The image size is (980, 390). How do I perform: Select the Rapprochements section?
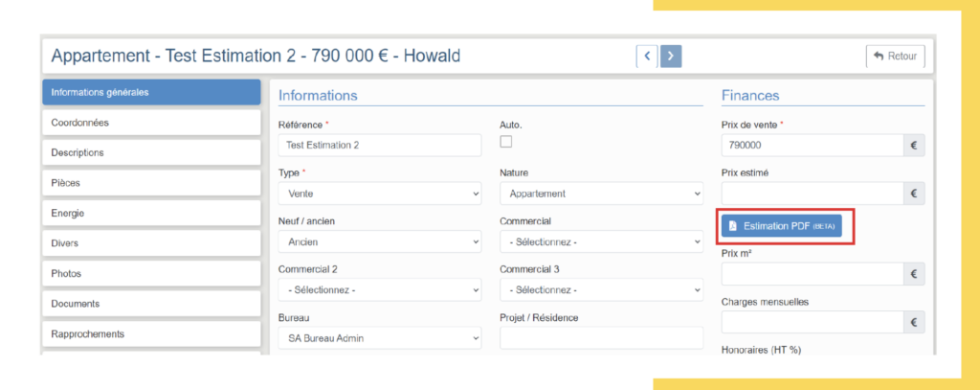click(x=151, y=334)
